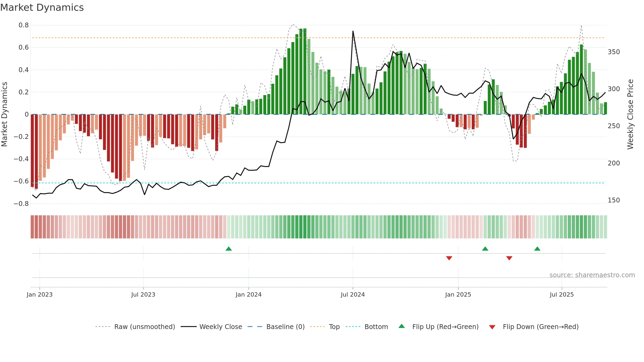Click the 300 right axis price label
Image resolution: width=644 pixels, height=362 pixels.
pos(614,89)
